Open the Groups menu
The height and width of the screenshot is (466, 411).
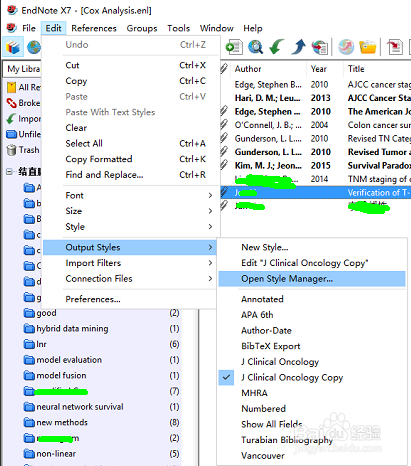pos(142,28)
